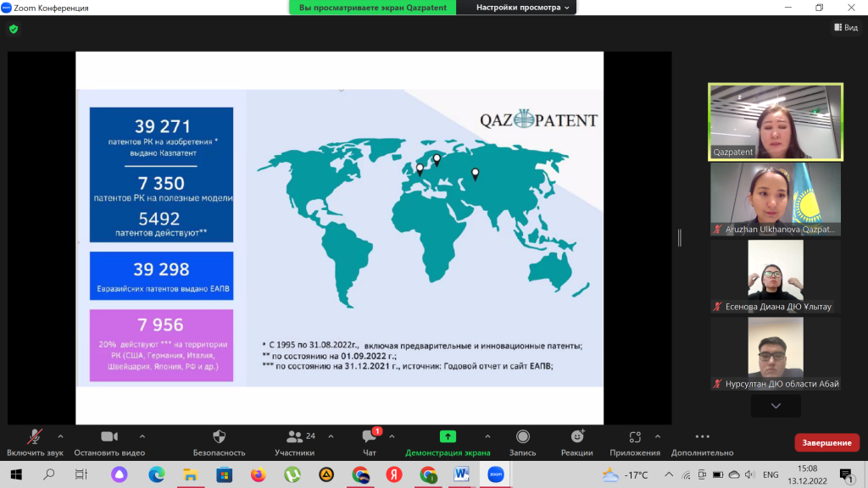Expand video options arrow beside camera
The image size is (868, 488).
click(142, 436)
